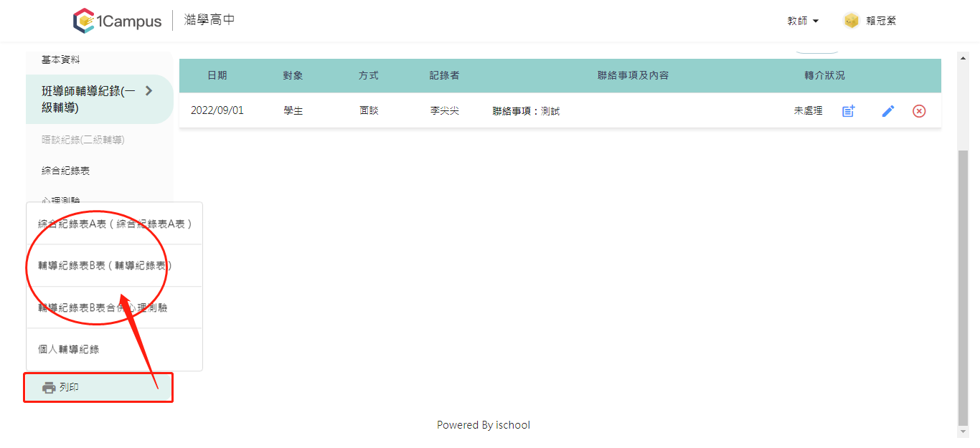Viewport: 980px width, 448px height.
Task: Click the user avatar icon beside 賴冠縈
Action: point(851,21)
